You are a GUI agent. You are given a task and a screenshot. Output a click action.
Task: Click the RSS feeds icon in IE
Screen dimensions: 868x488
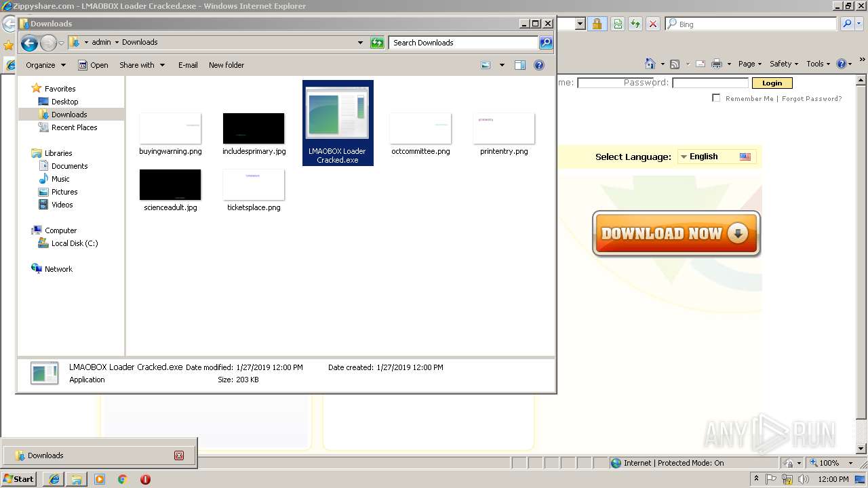[675, 64]
